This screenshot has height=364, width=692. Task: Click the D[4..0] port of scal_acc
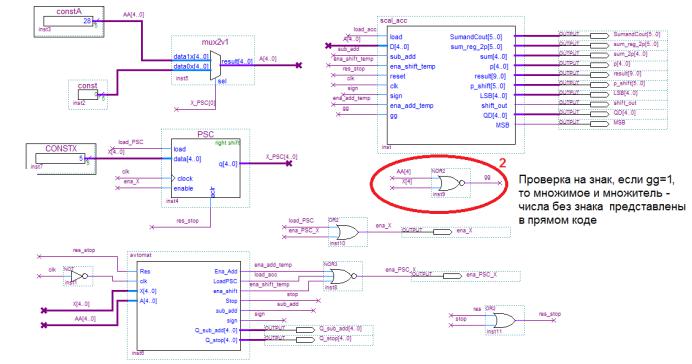click(x=399, y=47)
